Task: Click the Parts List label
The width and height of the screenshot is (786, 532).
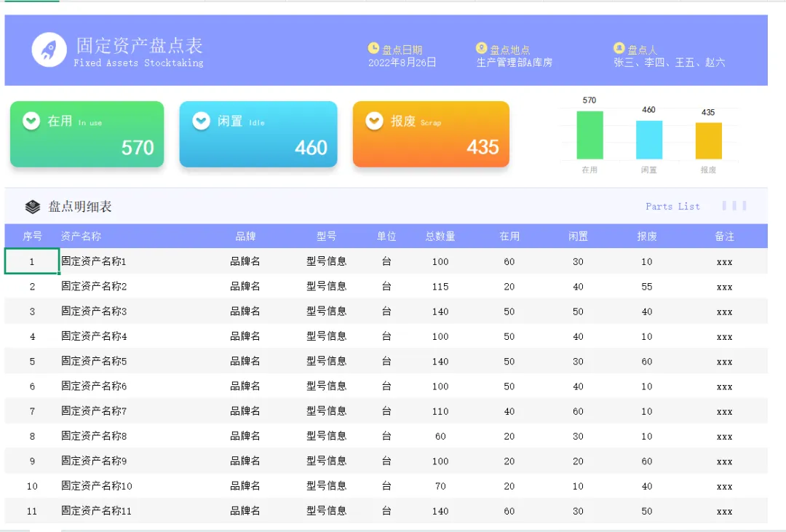Action: tap(672, 207)
